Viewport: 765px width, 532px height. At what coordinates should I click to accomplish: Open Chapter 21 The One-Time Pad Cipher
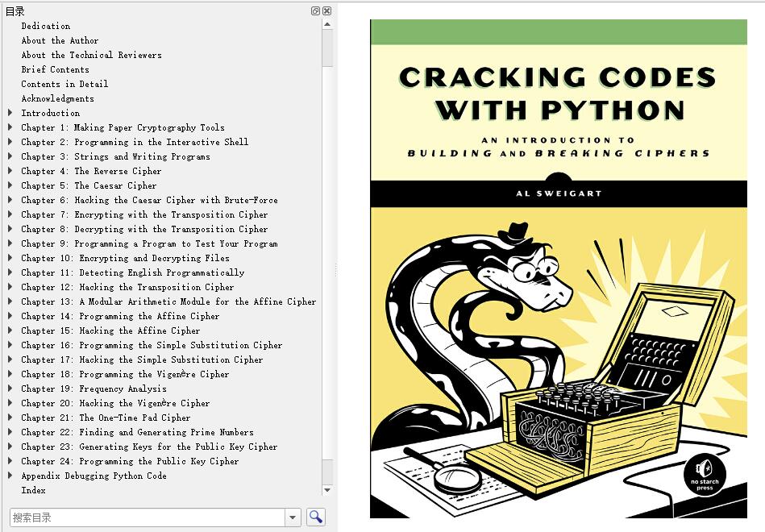[106, 418]
